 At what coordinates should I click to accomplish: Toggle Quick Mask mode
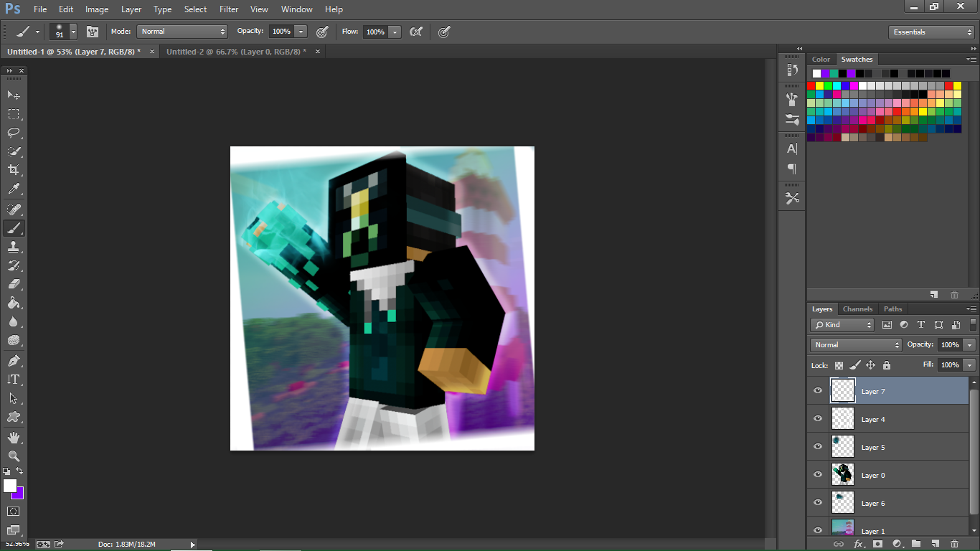click(x=14, y=511)
